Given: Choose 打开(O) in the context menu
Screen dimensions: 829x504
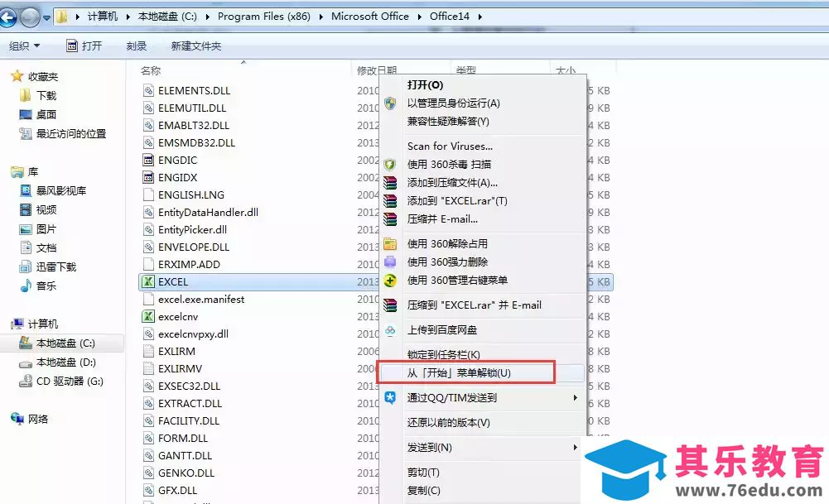Looking at the screenshot, I should tap(425, 84).
